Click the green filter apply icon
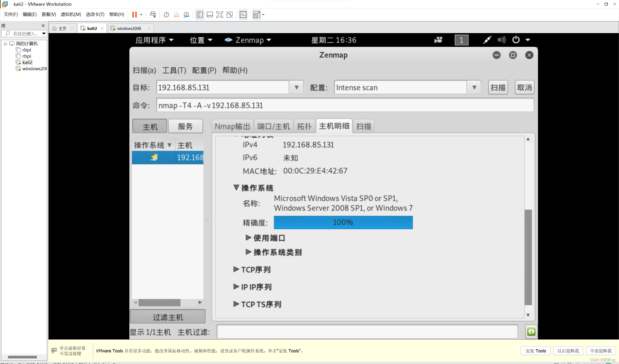 [531, 332]
